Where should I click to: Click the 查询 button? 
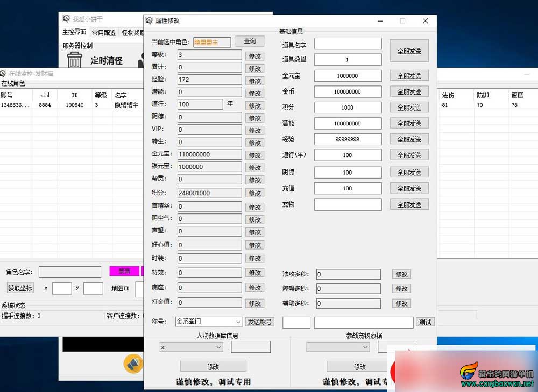coord(250,41)
